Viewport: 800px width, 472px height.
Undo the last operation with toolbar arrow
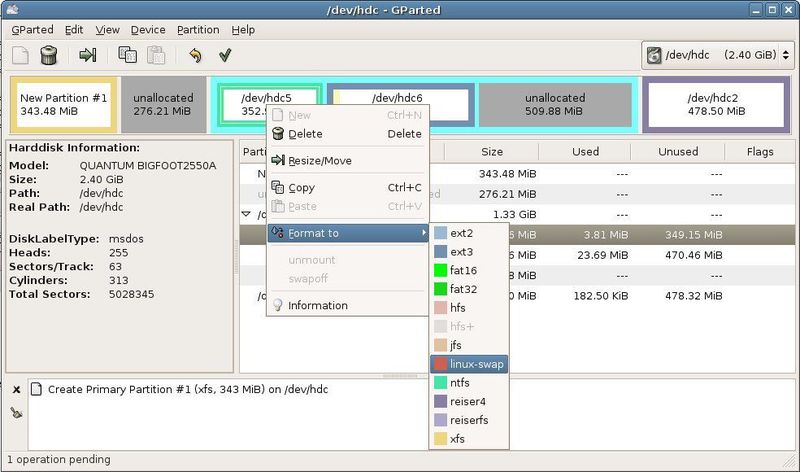coord(195,55)
